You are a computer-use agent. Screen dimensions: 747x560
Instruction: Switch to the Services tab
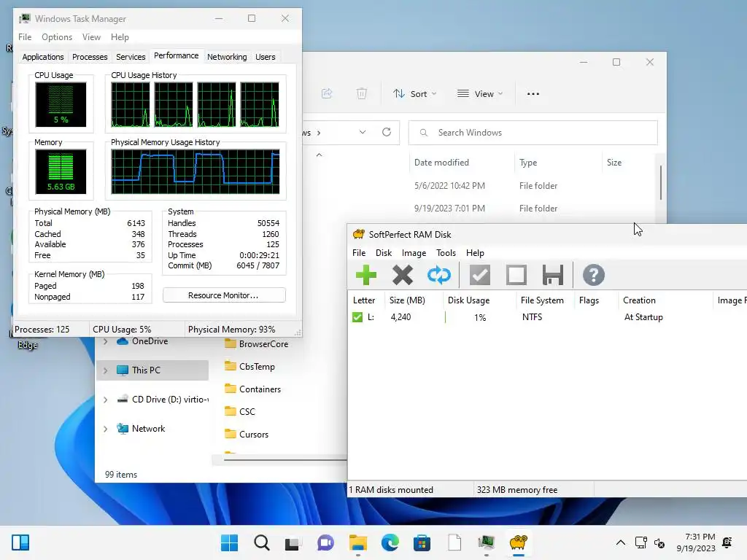click(131, 57)
